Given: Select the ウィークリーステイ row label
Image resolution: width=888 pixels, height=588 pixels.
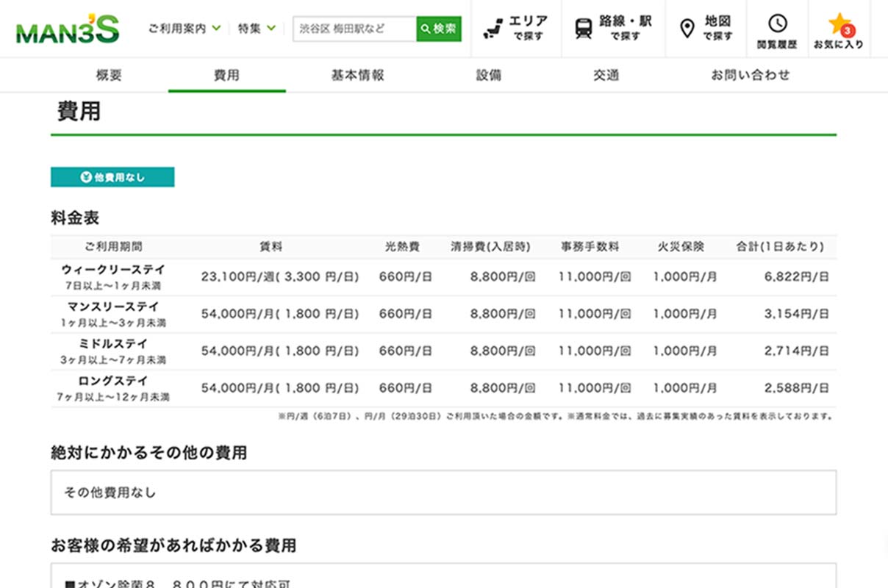Looking at the screenshot, I should click(x=113, y=270).
